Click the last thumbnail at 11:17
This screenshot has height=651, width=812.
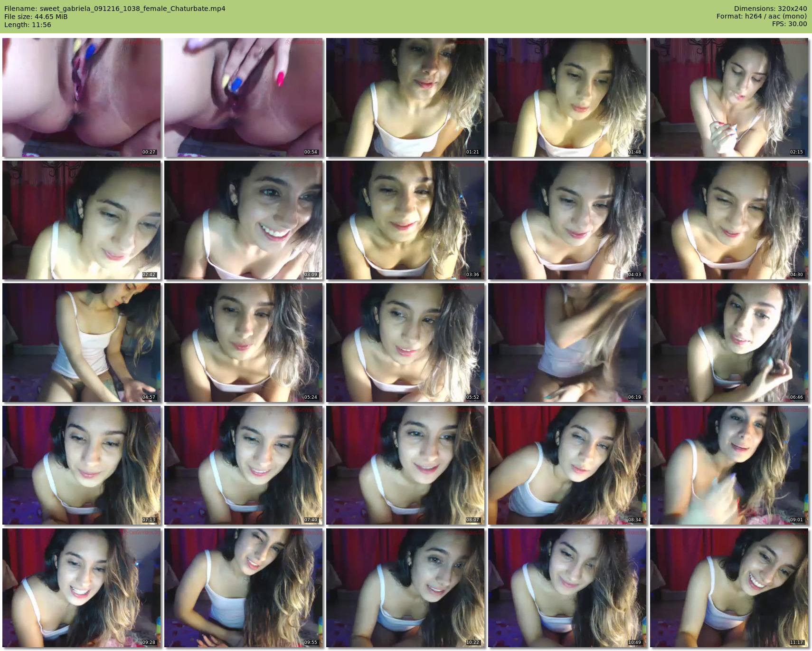pyautogui.click(x=729, y=588)
